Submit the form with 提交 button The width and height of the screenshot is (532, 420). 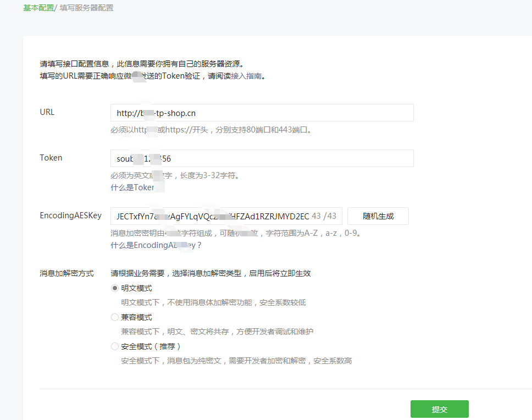439,410
